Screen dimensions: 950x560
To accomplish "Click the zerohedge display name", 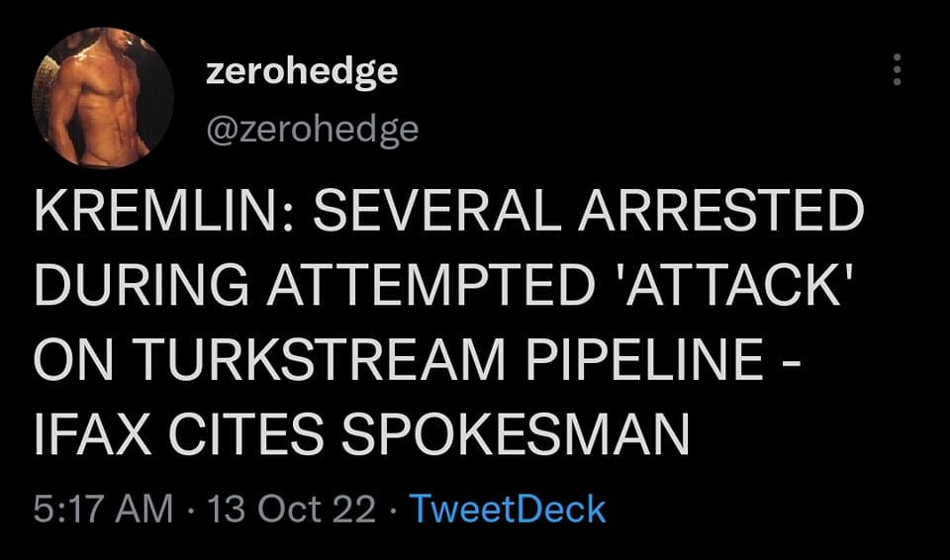I will (302, 70).
